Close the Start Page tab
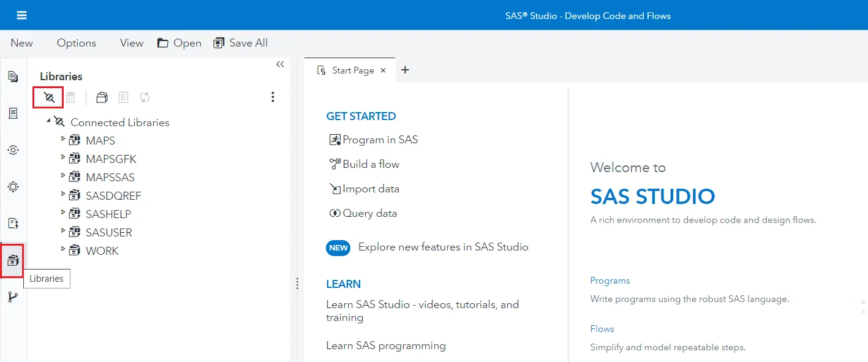 point(383,70)
